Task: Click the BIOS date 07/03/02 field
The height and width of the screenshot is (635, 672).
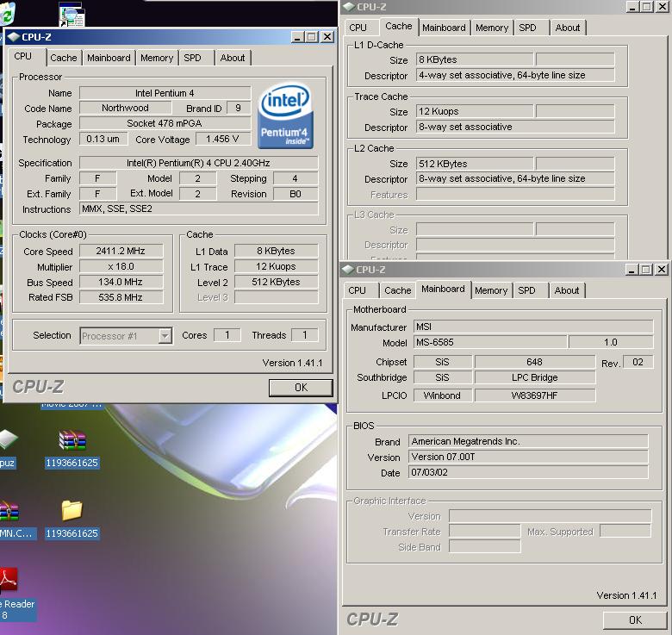Action: point(528,472)
